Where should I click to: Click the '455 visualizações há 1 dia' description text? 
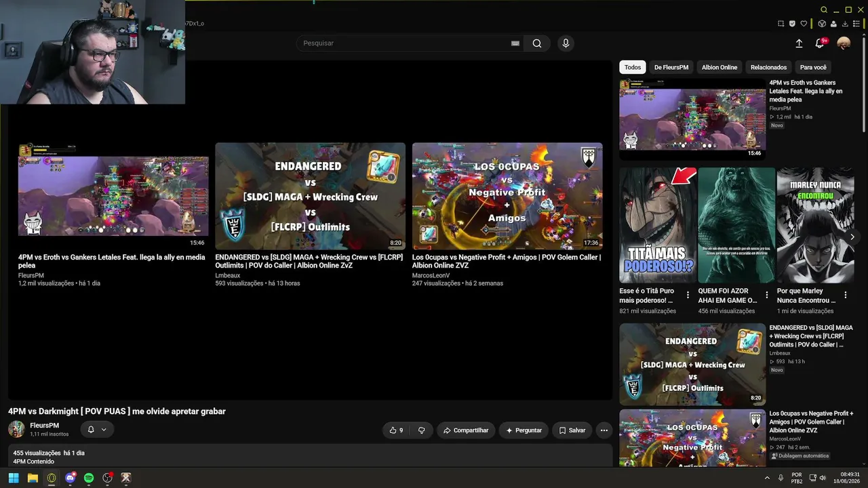[49, 453]
